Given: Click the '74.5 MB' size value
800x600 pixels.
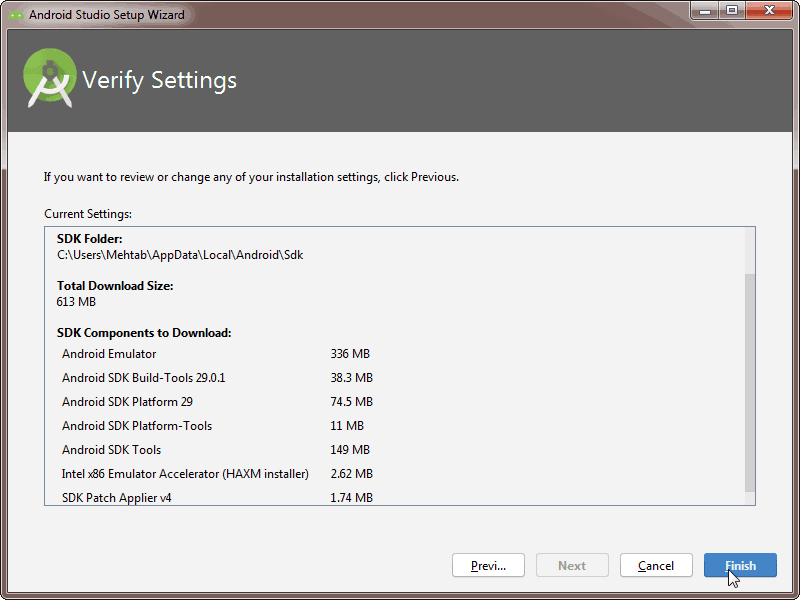Looking at the screenshot, I should (352, 402).
